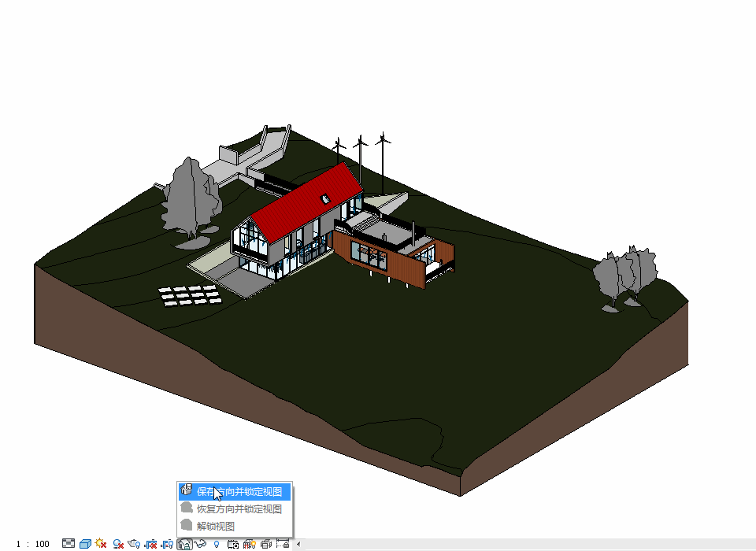
Task: Choose the 恢复方向并锁定视图 menu entry
Action: (x=239, y=509)
